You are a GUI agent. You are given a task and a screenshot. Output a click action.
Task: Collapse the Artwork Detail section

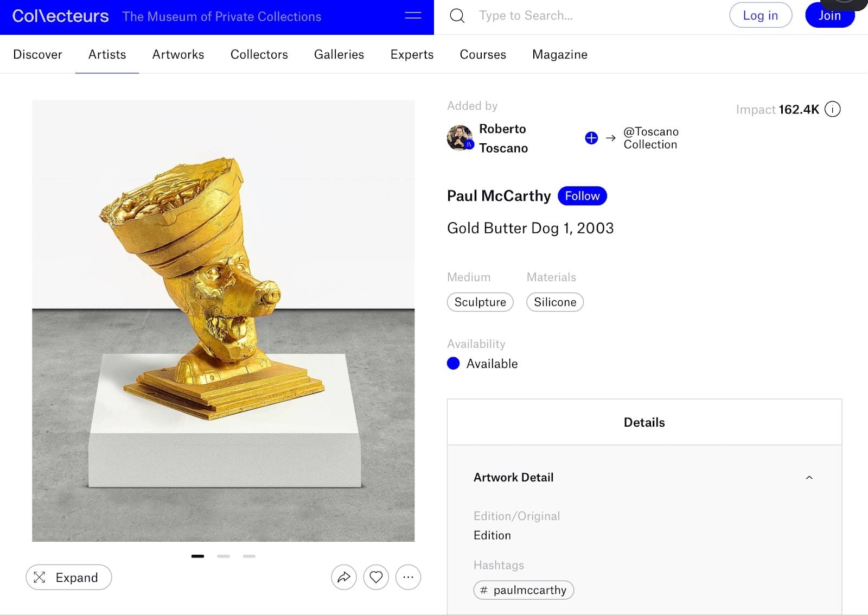tap(809, 478)
